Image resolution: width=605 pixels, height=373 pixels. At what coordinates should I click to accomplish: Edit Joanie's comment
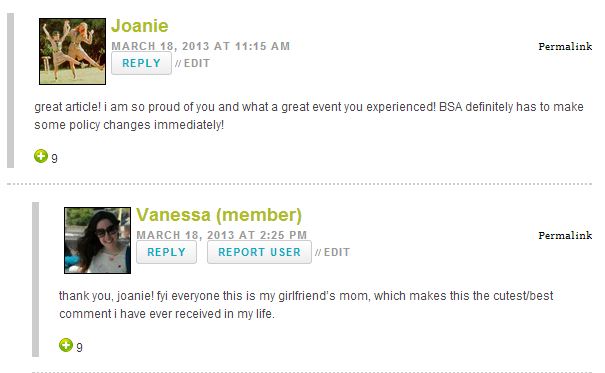197,63
